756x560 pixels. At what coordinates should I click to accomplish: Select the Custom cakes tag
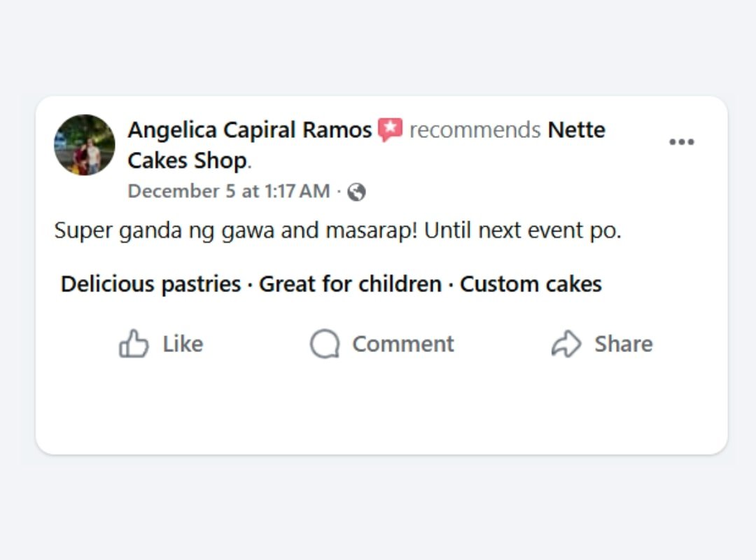click(531, 284)
